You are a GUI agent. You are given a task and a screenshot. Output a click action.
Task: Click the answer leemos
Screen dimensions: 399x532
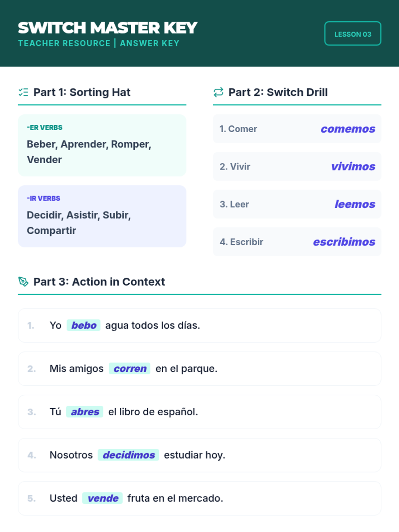(x=355, y=204)
